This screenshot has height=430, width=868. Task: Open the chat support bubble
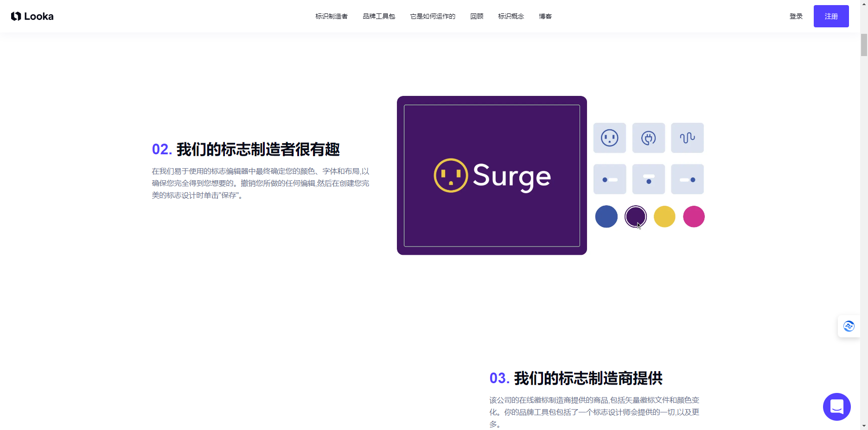836,407
